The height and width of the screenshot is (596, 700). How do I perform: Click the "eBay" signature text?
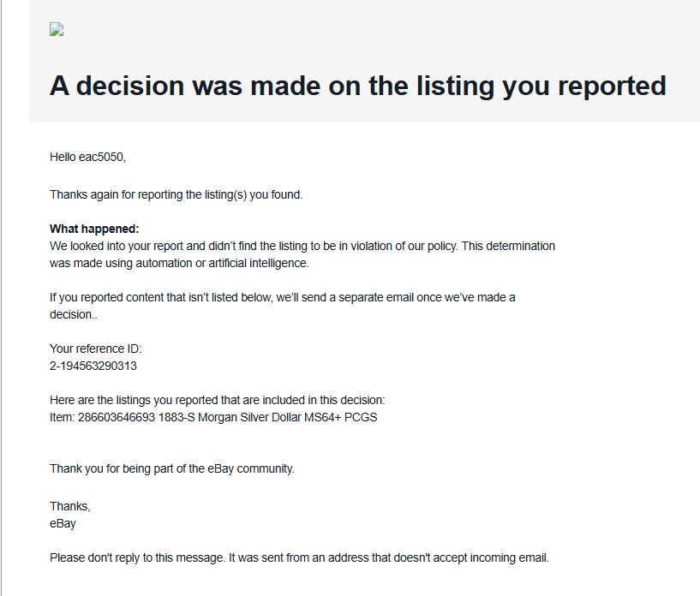coord(63,523)
